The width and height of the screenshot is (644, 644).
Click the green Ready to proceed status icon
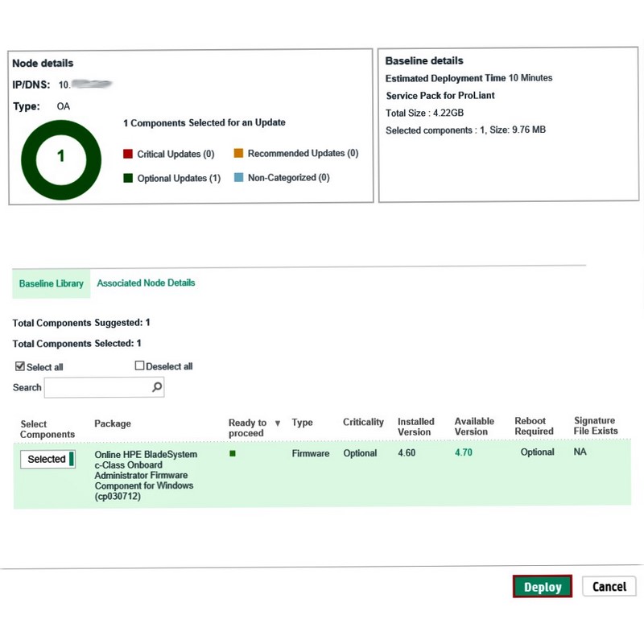[233, 453]
